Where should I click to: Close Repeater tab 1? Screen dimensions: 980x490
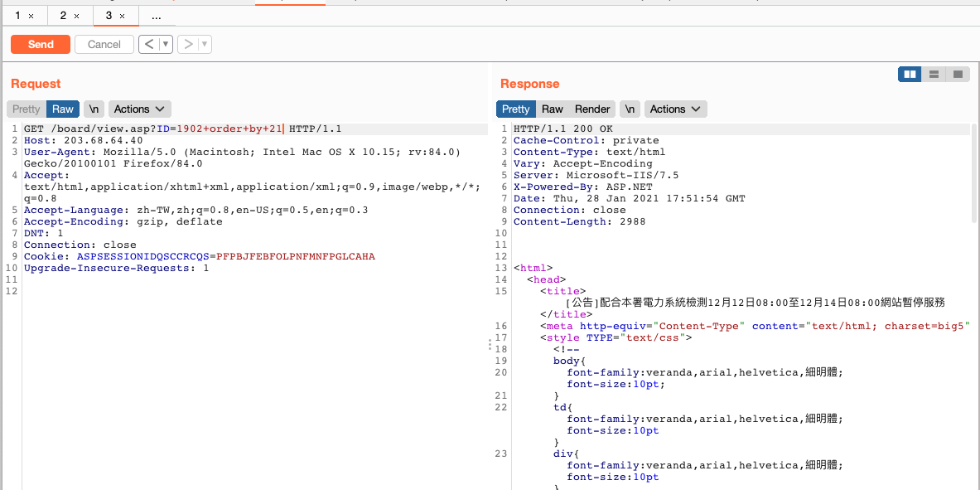[31, 17]
